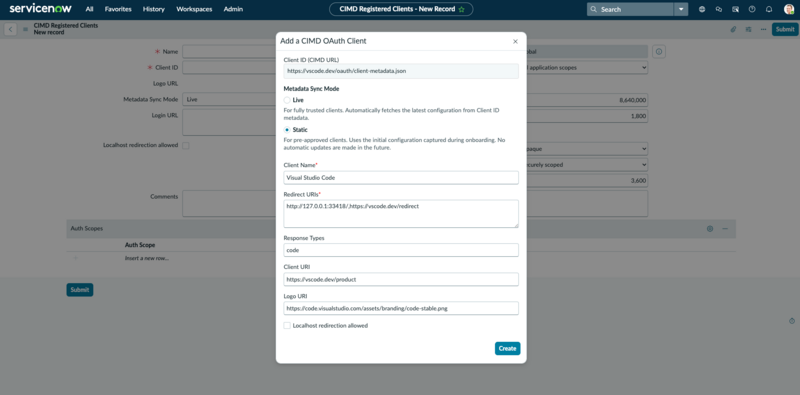Click the paperclip attachments icon

(733, 29)
